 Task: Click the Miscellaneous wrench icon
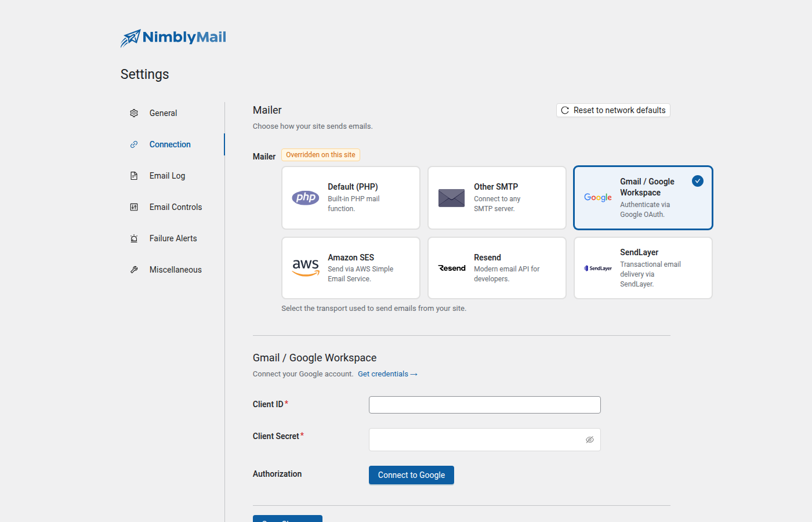134,270
